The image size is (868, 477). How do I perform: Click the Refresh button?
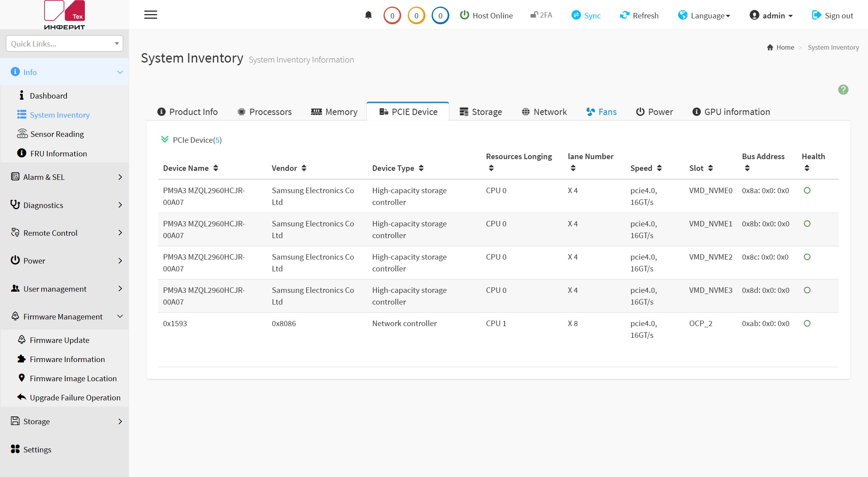coord(639,15)
